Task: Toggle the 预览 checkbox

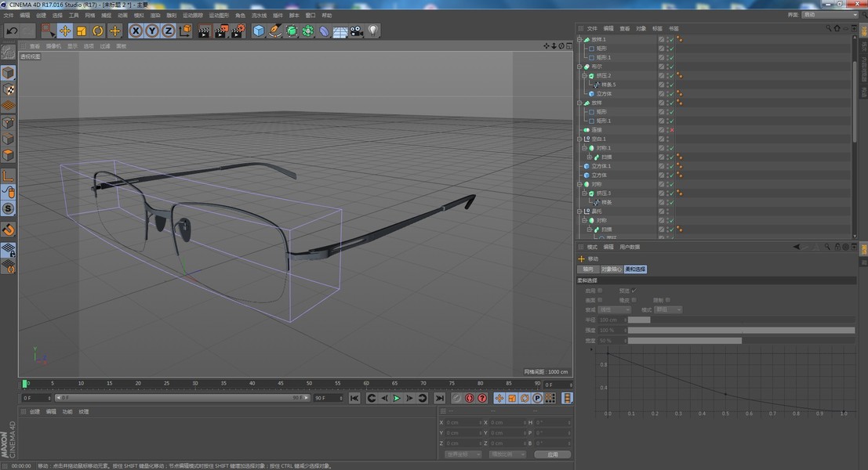Action: (634, 291)
